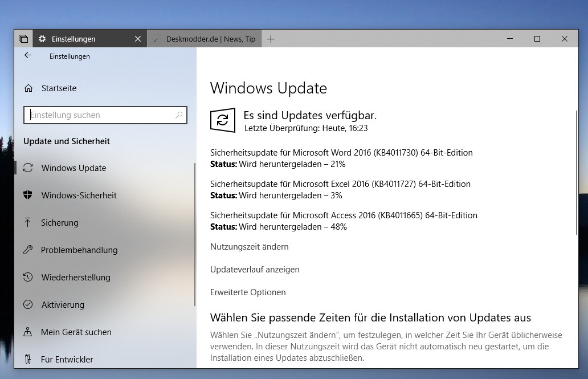Open Updateverlauf anzeigen
This screenshot has width=588, height=379.
pos(255,270)
